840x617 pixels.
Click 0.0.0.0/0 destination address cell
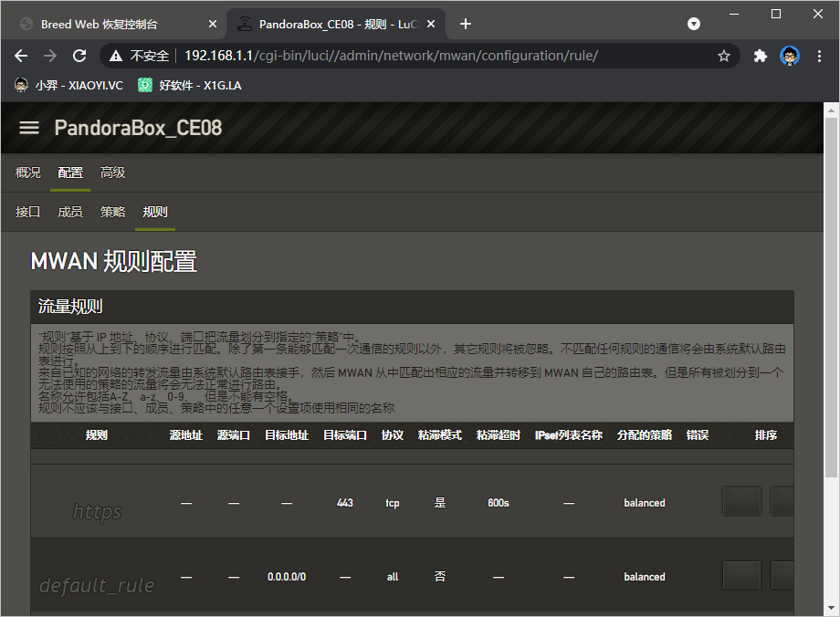[x=287, y=577]
